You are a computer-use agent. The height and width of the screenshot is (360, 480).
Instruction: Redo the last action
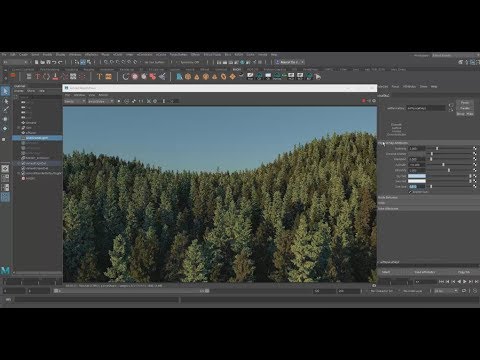tap(60, 62)
